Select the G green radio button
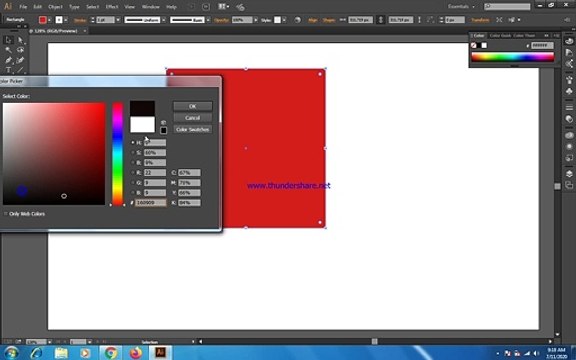Viewport: 576px width, 360px height. tap(133, 183)
